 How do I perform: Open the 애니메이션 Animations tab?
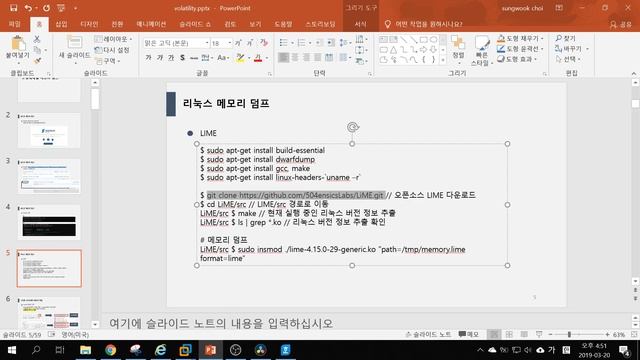click(151, 24)
